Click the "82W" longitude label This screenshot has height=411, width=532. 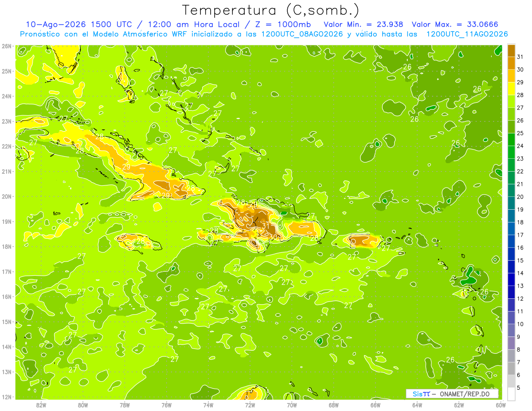point(41,405)
